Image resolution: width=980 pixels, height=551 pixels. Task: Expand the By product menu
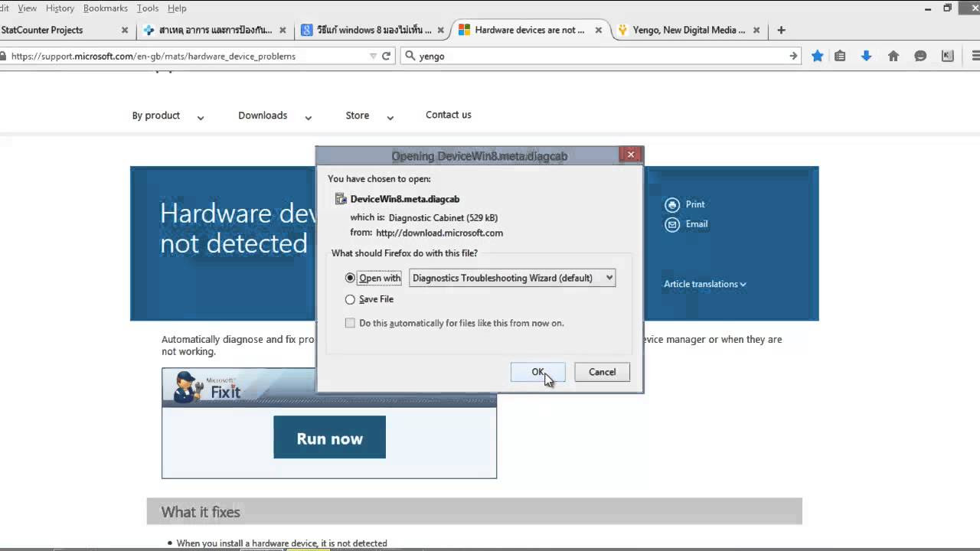tap(168, 116)
